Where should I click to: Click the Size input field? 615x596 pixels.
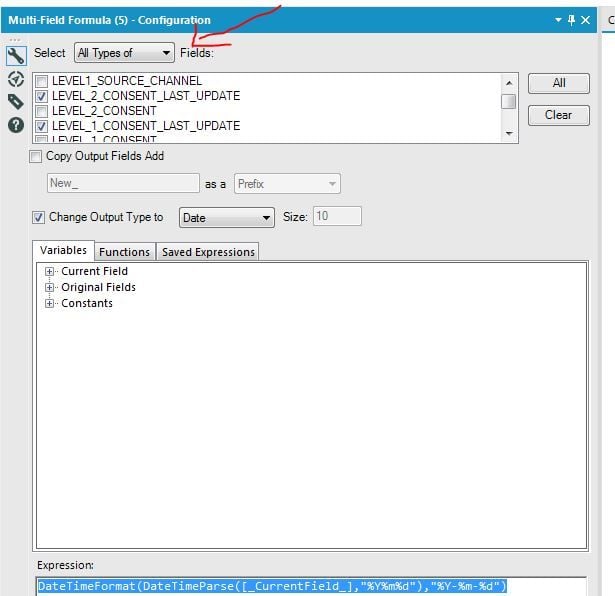point(337,216)
